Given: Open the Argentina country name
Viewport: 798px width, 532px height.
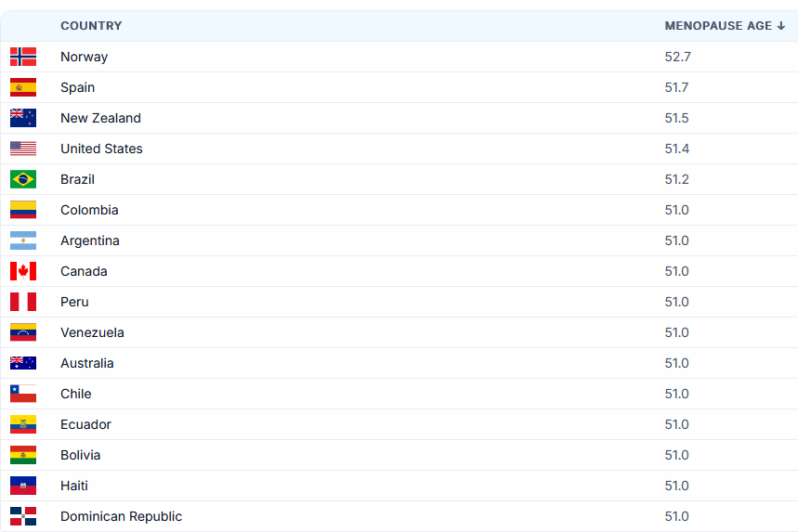Looking at the screenshot, I should 90,240.
